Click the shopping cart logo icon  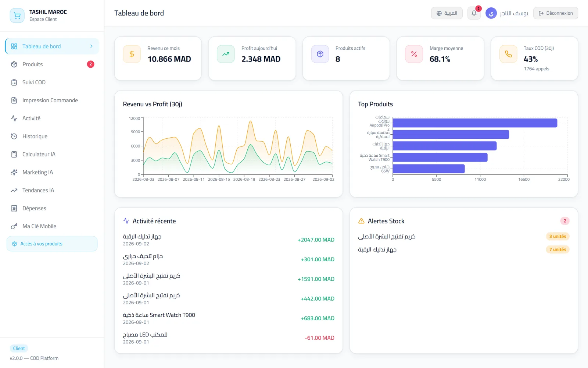pyautogui.click(x=17, y=15)
